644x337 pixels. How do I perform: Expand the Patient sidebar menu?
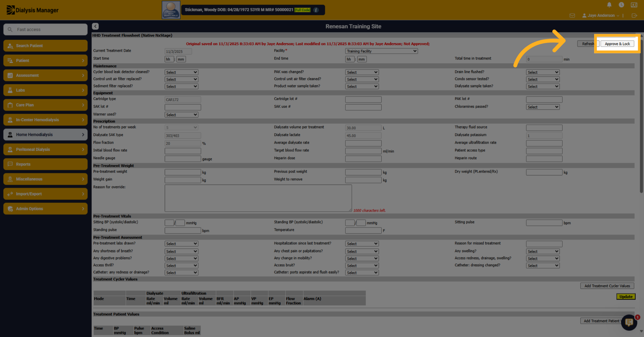click(45, 61)
